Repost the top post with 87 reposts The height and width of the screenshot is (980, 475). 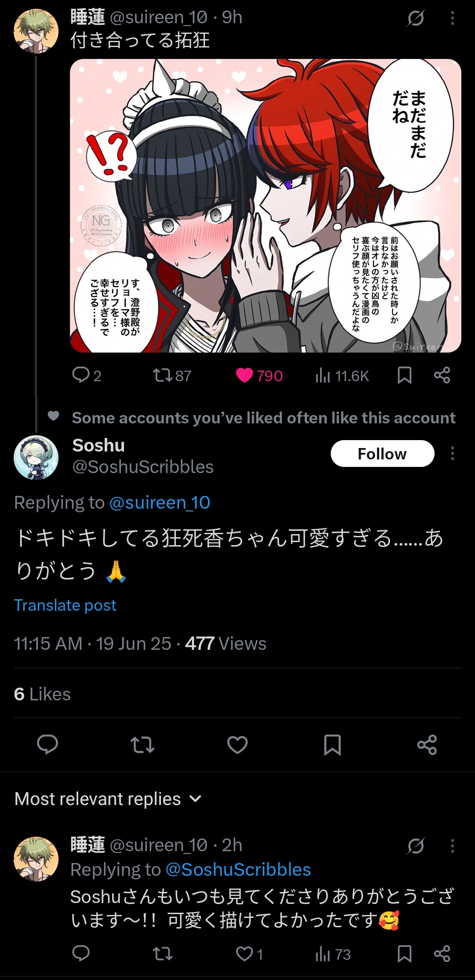click(172, 376)
